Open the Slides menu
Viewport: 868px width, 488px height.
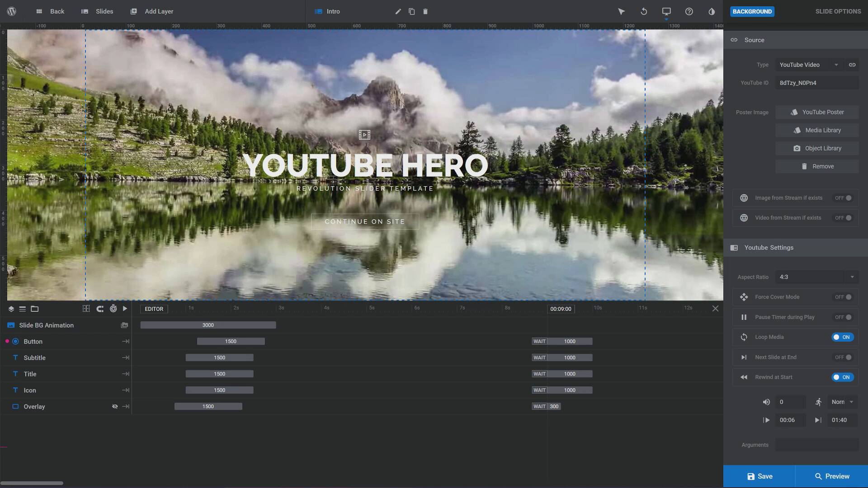click(x=97, y=11)
